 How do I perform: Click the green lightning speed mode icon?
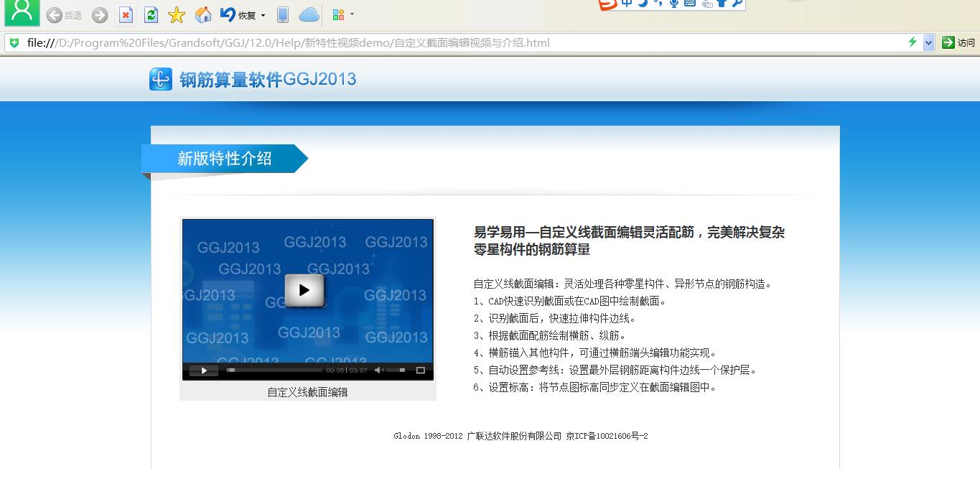click(x=913, y=42)
